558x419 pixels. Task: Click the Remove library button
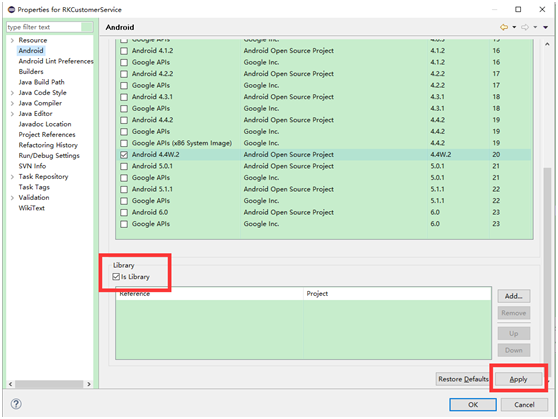[514, 313]
